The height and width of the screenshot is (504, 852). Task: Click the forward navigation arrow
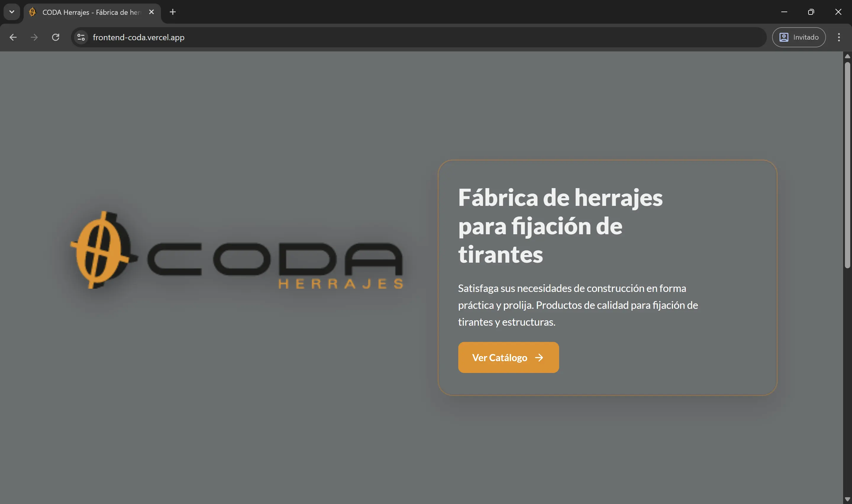click(34, 37)
